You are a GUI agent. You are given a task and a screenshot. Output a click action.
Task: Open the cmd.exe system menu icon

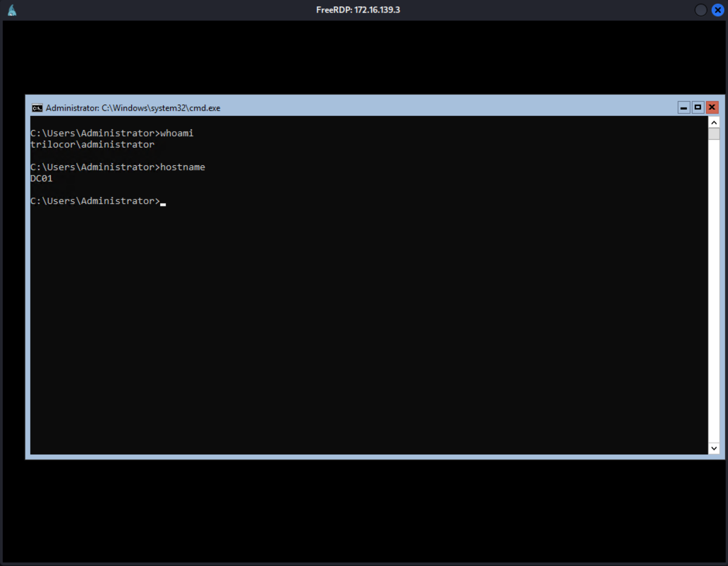coord(37,108)
